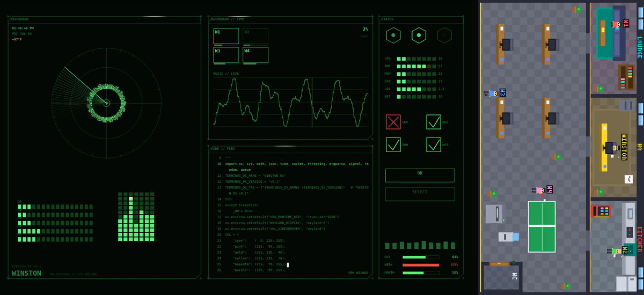Click the KITCHEN room label
Viewport: 644px width, 295px height.
click(639, 240)
